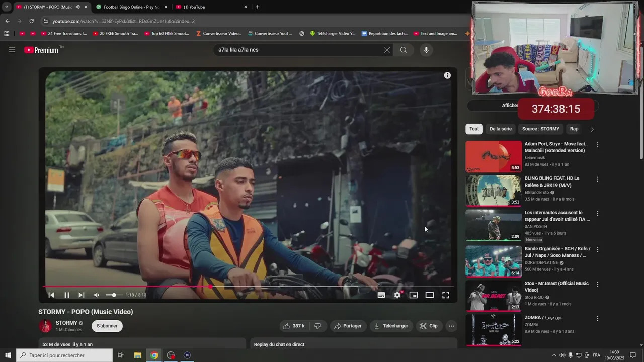Open Repartition des tach... bookmark
Viewport: 644px width, 362px height.
pos(384,34)
